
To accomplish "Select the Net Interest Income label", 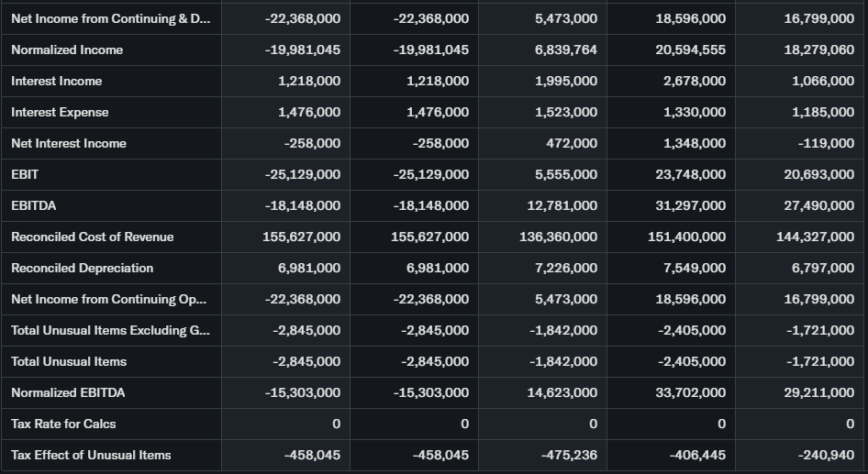I will pos(69,143).
